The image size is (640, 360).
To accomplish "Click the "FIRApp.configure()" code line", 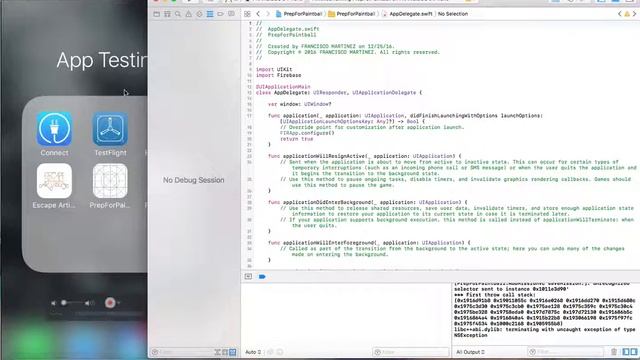I will click(307, 133).
